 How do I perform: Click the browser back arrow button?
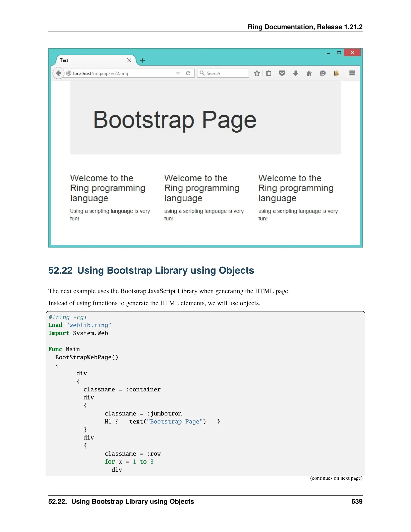pos(58,73)
